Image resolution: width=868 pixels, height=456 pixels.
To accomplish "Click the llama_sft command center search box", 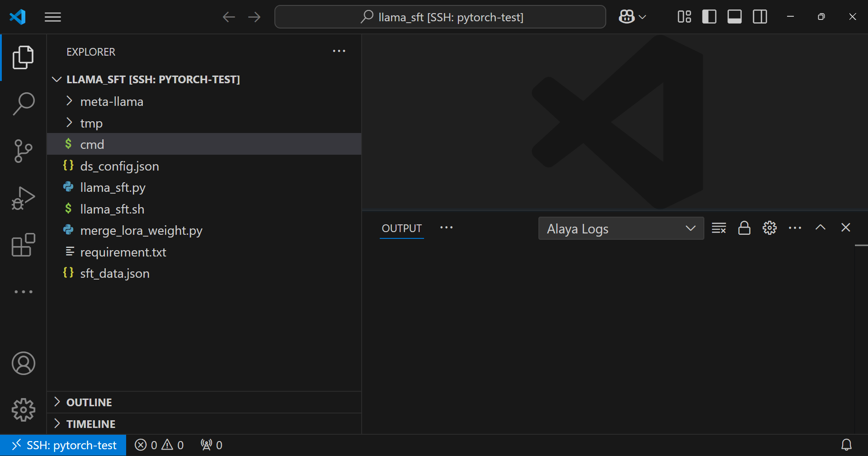I will click(440, 17).
